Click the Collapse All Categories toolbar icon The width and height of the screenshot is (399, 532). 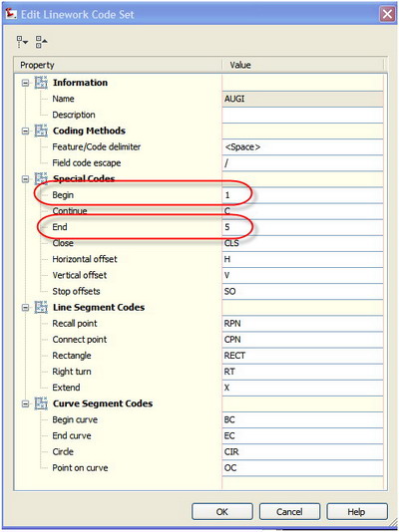[41, 42]
